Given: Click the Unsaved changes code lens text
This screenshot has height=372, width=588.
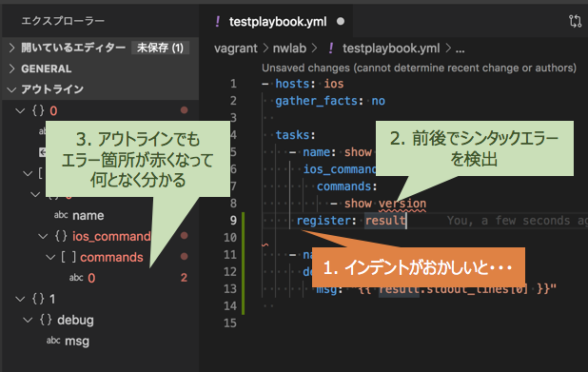Looking at the screenshot, I should coord(419,68).
